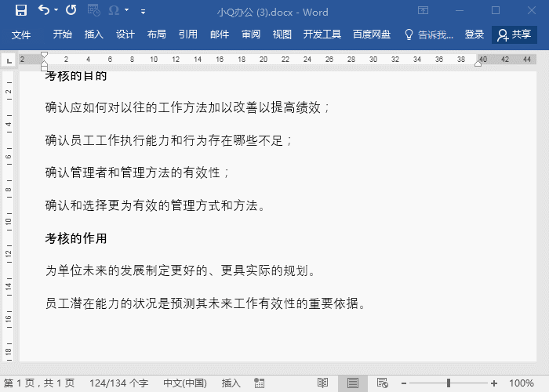
Task: Open the 审阅 tab
Action: tap(251, 34)
